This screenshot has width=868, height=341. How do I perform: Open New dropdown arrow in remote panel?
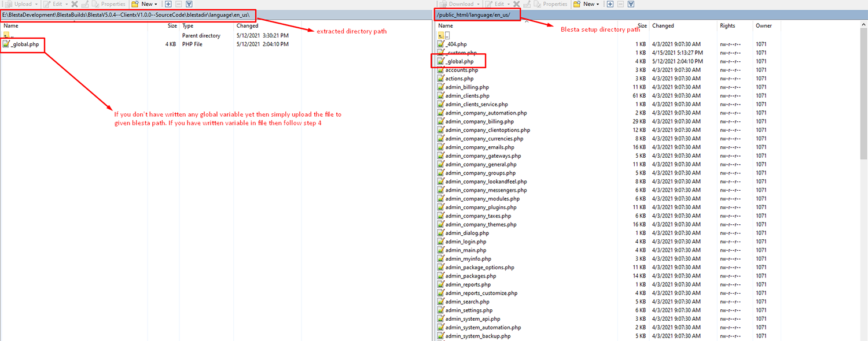(x=598, y=4)
